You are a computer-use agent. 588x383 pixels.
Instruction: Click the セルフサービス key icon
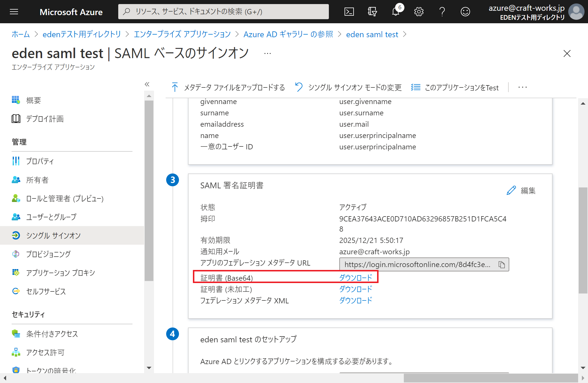point(16,291)
